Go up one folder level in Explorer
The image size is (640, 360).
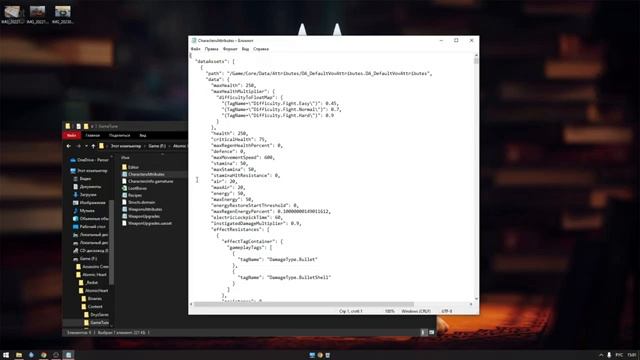(x=93, y=146)
